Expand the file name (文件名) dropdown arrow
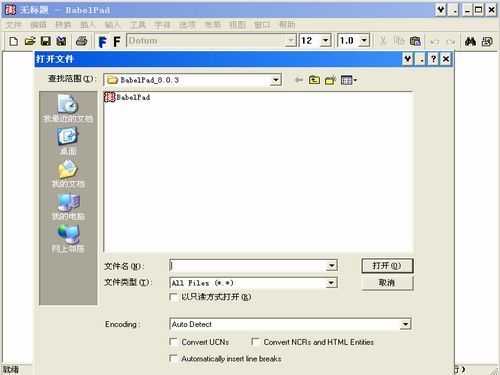Screen dimensions: 500x375 click(x=331, y=266)
